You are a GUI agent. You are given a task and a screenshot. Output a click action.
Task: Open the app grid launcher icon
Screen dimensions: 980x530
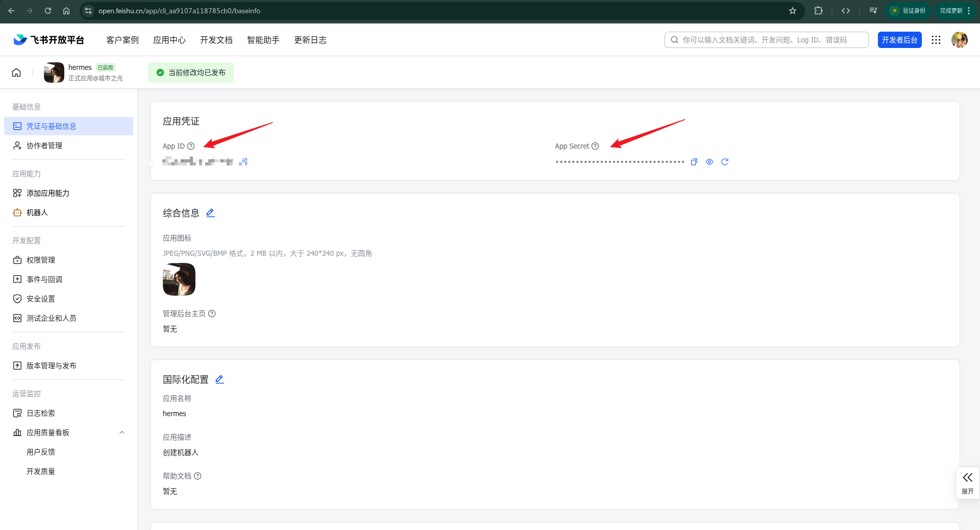pos(936,40)
